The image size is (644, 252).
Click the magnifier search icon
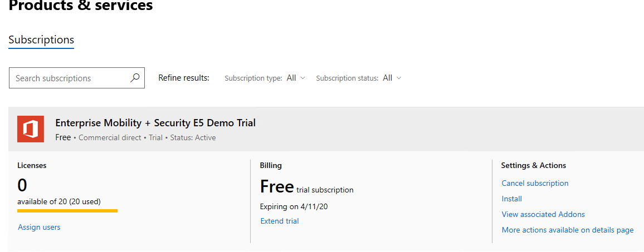[x=135, y=77]
